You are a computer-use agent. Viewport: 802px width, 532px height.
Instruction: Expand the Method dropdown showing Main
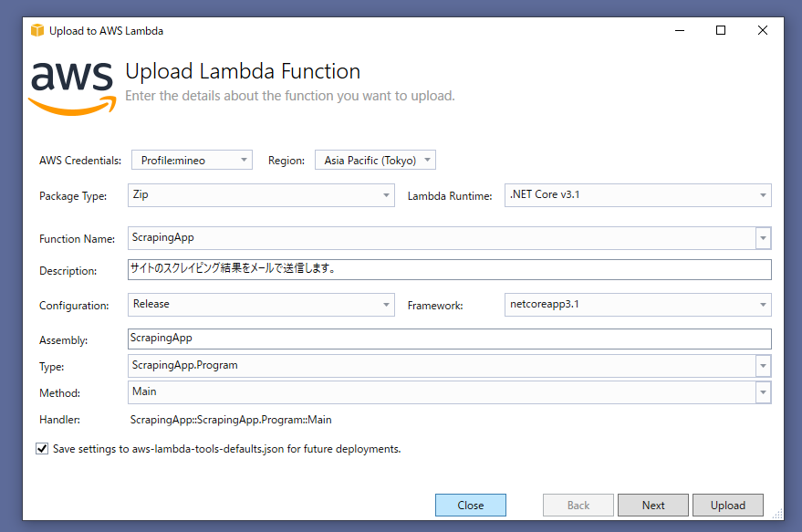[766, 392]
